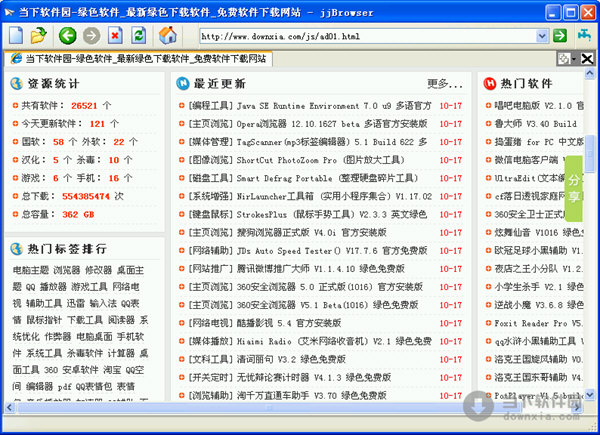Open 360安全浏览器 V5.1 Beta link

pos(327,305)
